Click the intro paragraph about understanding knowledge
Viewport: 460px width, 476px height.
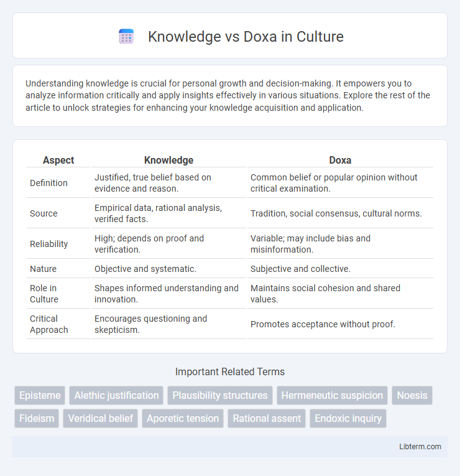228,95
